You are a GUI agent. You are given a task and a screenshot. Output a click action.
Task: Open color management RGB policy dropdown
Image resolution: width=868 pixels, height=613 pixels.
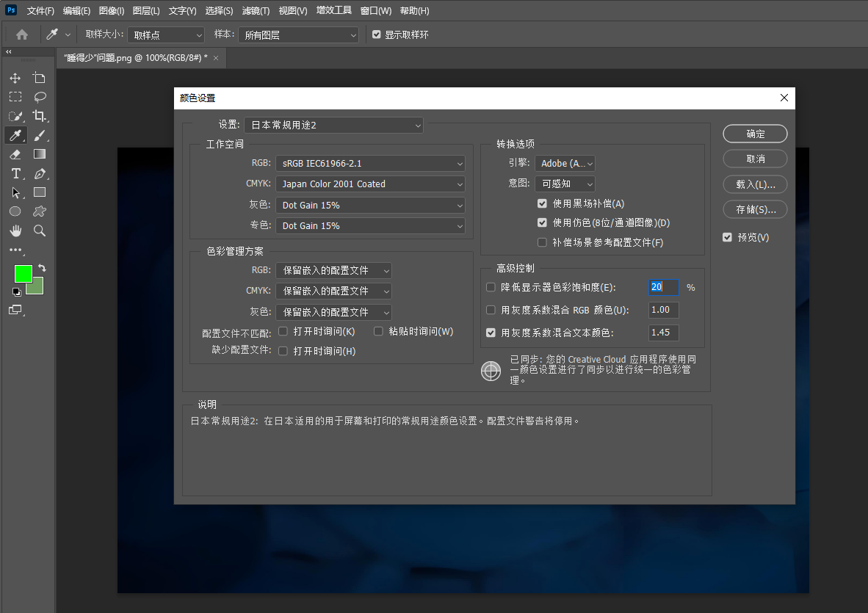[334, 271]
